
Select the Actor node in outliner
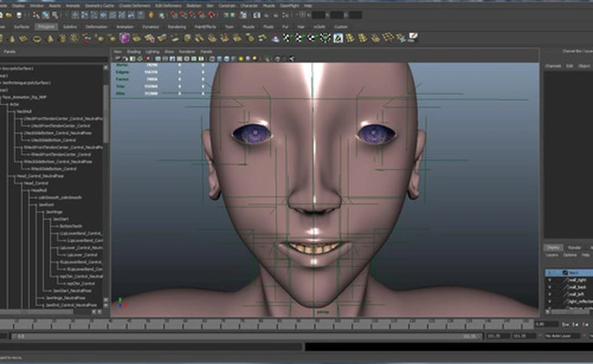pyautogui.click(x=14, y=104)
